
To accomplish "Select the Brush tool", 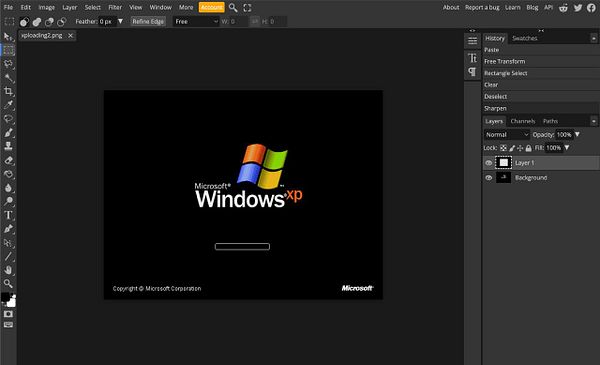I will pyautogui.click(x=8, y=132).
